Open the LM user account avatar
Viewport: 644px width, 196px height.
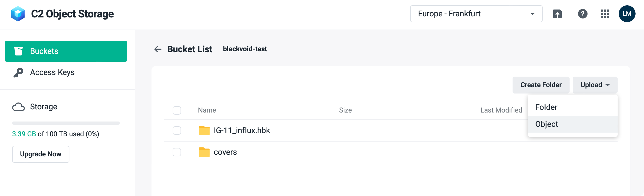pyautogui.click(x=627, y=14)
